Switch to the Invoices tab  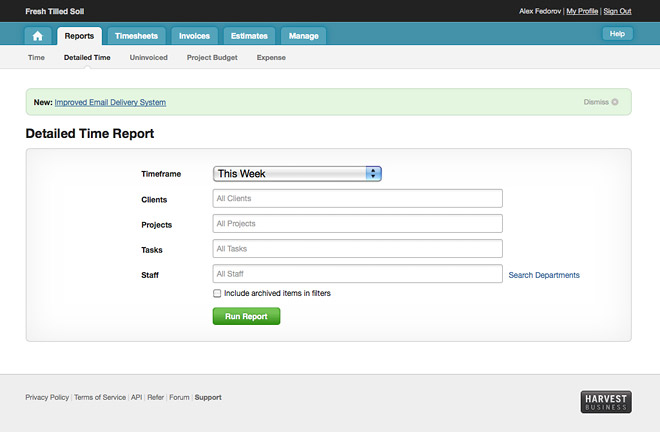click(x=194, y=36)
